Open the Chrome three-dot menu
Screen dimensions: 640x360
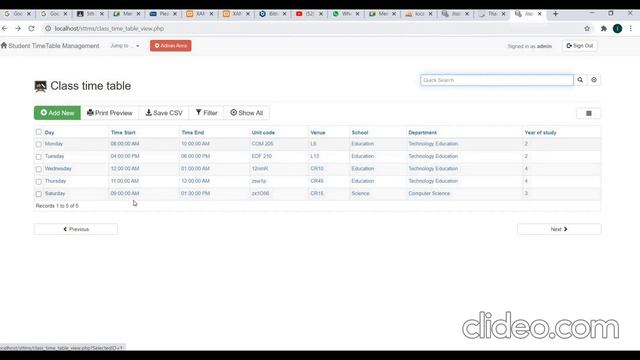point(631,29)
